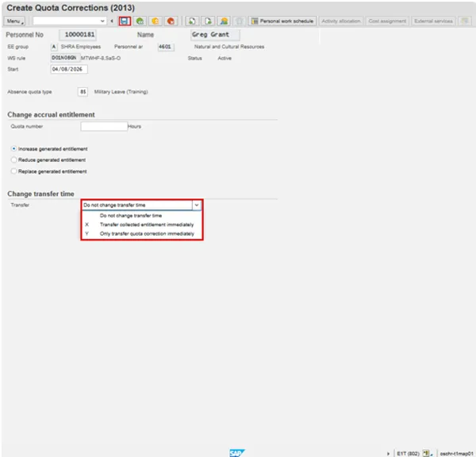The height and width of the screenshot is (457, 476).
Task: Click the SAP logo in status bar
Action: click(236, 452)
